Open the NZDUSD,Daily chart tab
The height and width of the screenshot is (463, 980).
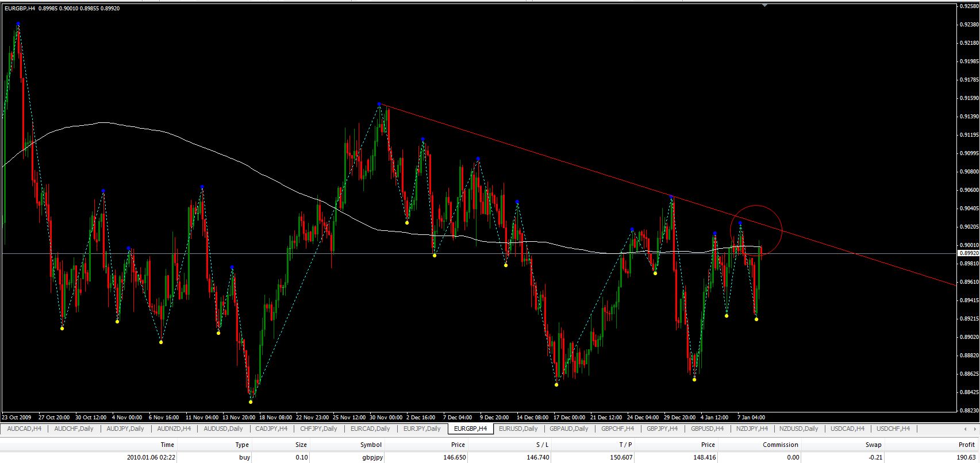[799, 429]
